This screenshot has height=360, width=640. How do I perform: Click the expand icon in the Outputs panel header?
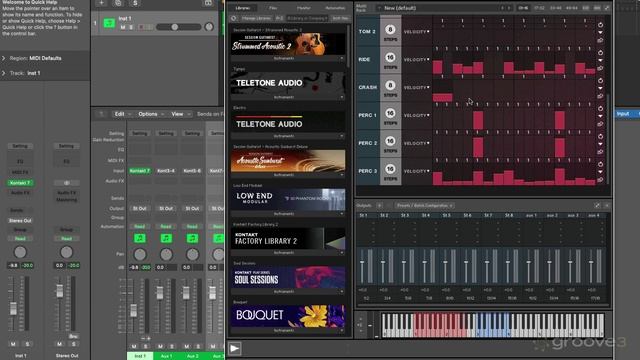click(597, 205)
